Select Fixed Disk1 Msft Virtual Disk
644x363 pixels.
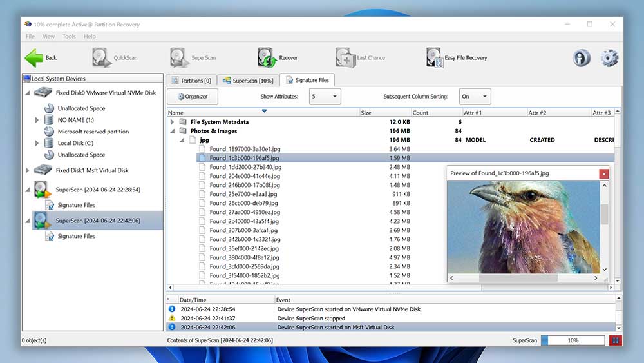tap(92, 170)
